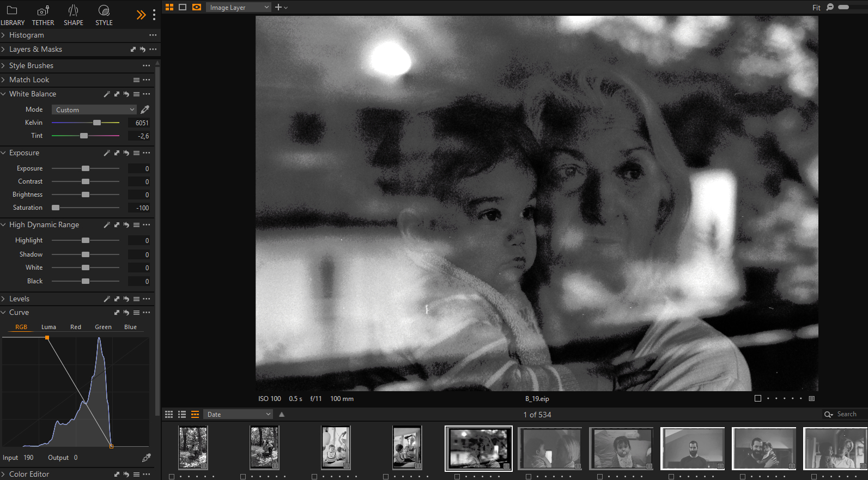Expand the Levels panel
The width and height of the screenshot is (868, 480).
pos(3,299)
